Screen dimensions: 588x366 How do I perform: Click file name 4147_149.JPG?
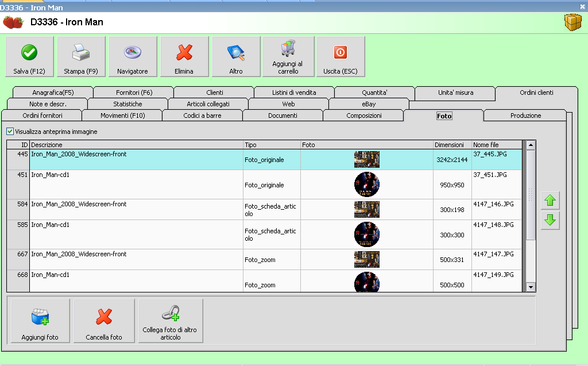493,275
